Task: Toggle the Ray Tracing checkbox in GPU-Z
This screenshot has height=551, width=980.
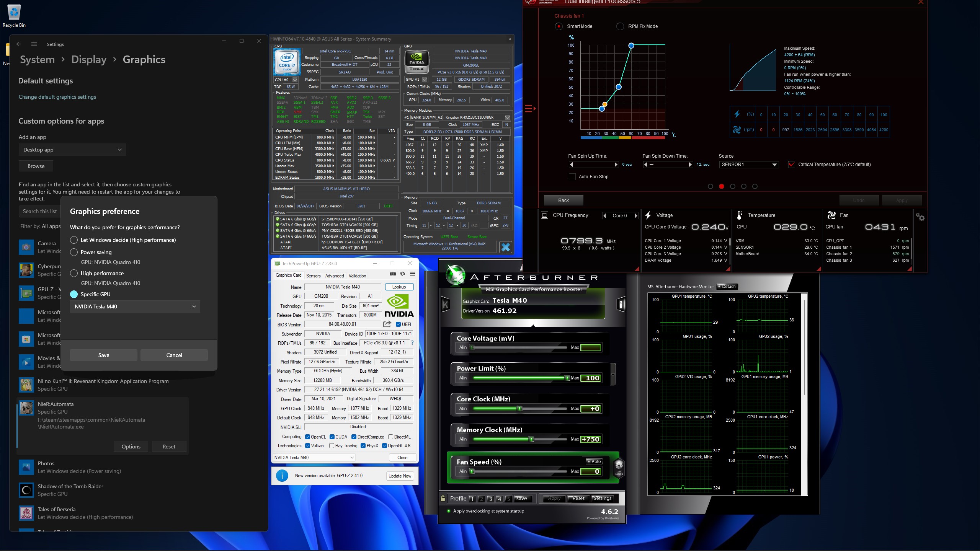Action: pos(332,446)
